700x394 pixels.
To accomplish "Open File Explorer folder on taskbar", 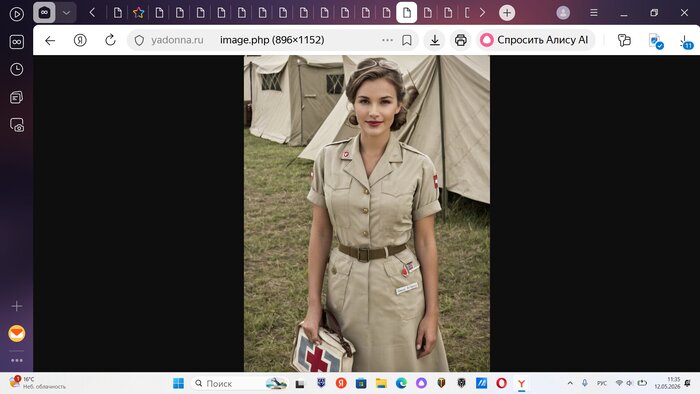I will [x=381, y=383].
